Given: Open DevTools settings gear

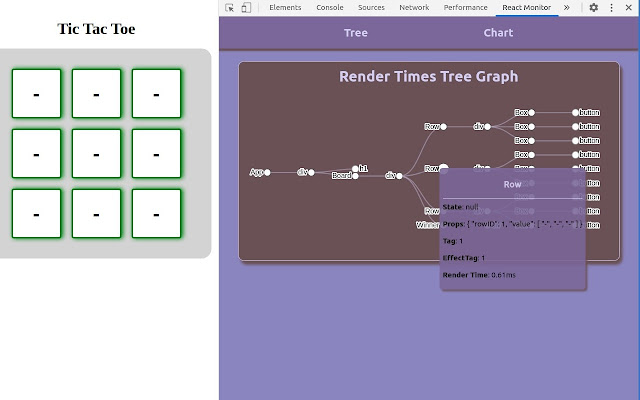Looking at the screenshot, I should click(593, 7).
